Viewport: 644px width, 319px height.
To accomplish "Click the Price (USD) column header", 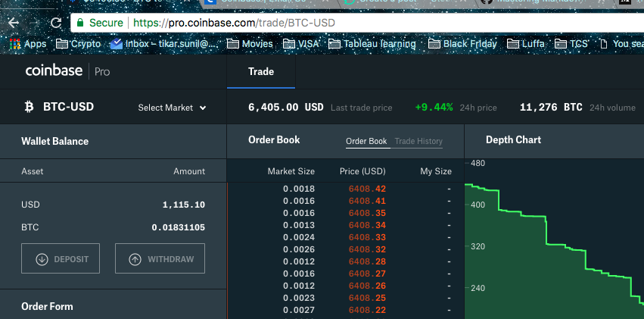I will pos(362,171).
